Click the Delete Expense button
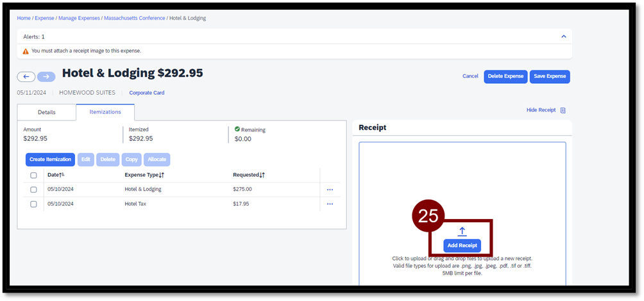 click(x=505, y=76)
